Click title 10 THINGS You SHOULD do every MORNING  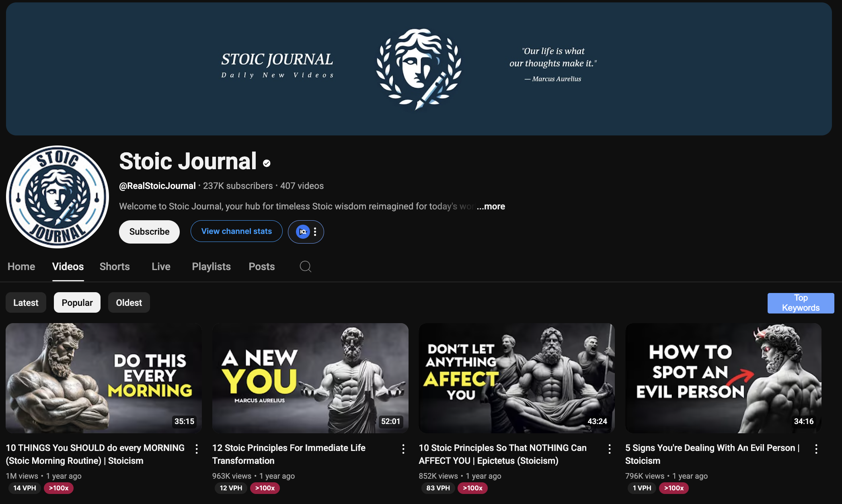95,454
